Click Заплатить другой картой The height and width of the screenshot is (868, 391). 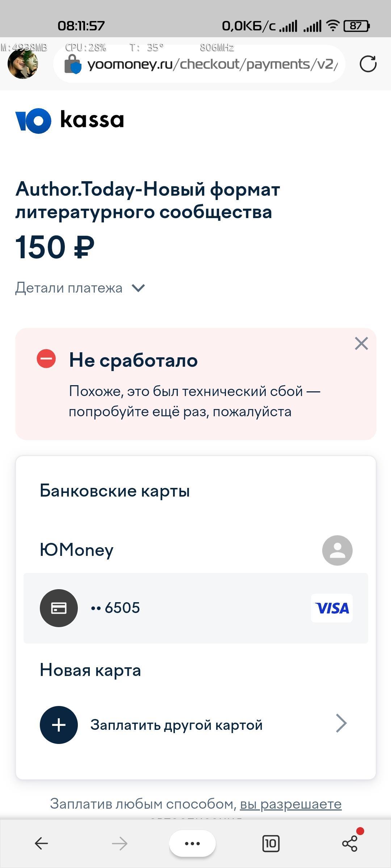(x=176, y=725)
